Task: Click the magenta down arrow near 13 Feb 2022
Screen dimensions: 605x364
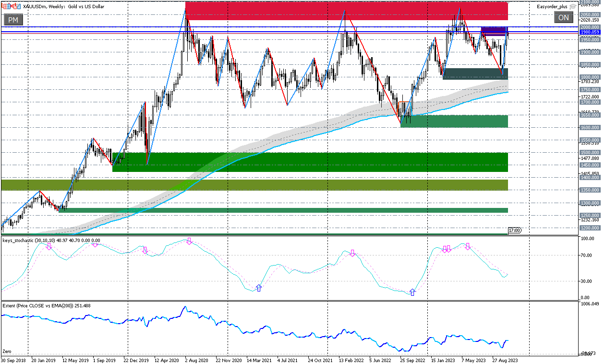Action: tap(352, 253)
